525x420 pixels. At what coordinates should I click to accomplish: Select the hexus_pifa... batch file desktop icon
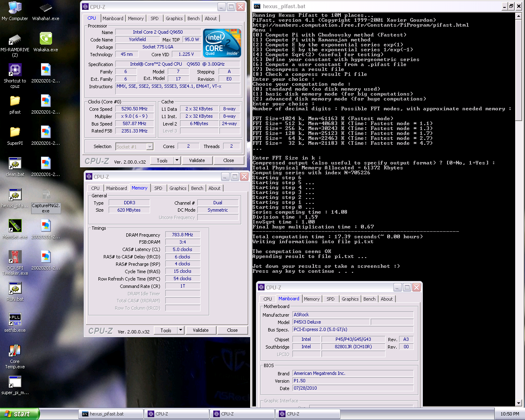click(x=15, y=198)
